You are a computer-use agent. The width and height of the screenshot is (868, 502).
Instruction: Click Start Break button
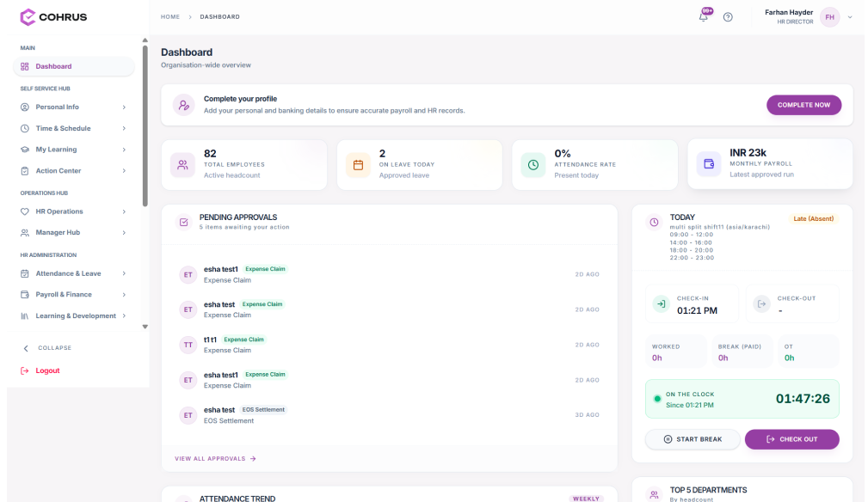click(693, 439)
